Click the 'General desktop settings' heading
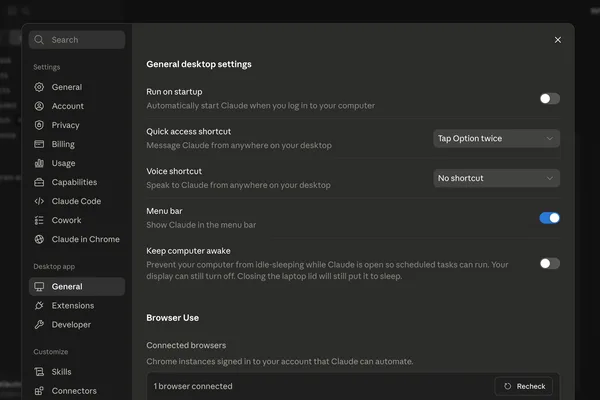 199,64
